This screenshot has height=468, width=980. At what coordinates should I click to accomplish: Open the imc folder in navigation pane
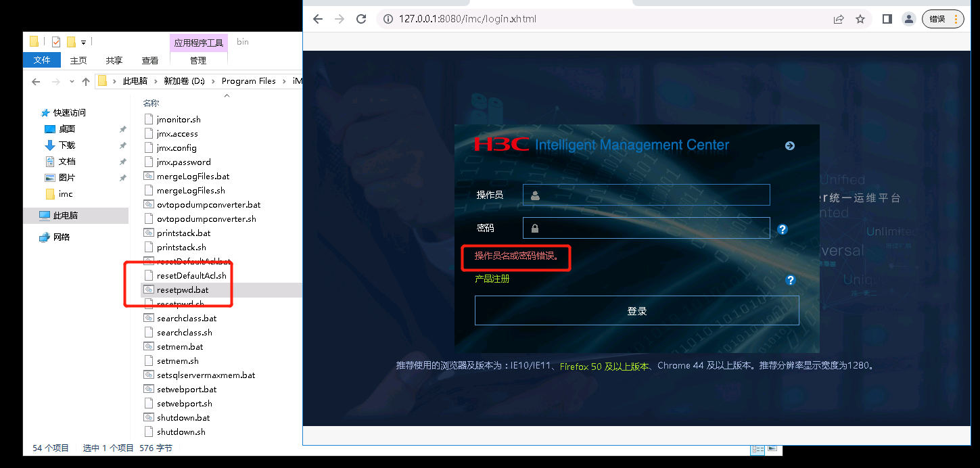(65, 194)
